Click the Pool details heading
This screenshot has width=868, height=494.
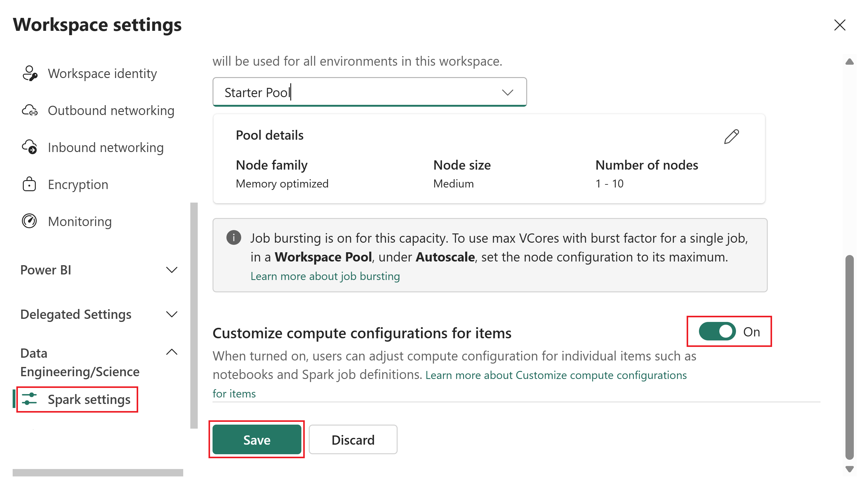pos(269,135)
